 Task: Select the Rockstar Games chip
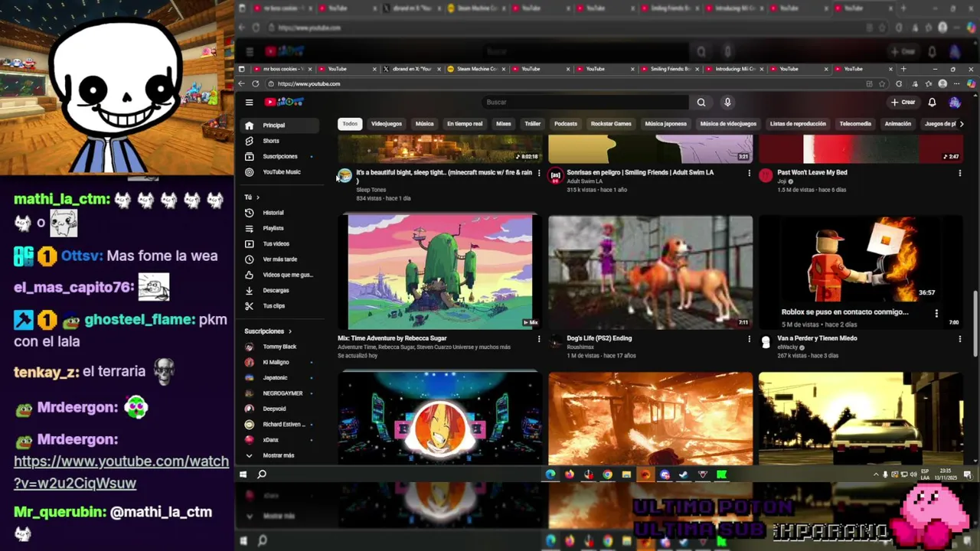611,124
